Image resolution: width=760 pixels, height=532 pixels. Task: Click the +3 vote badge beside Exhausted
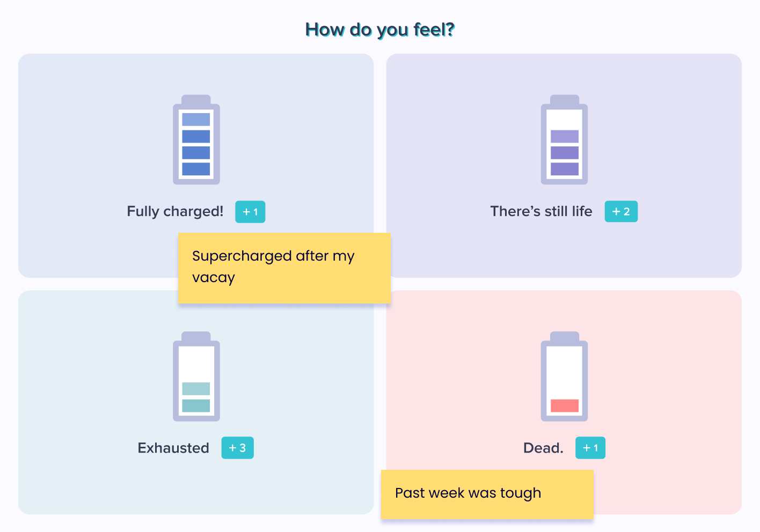click(237, 448)
